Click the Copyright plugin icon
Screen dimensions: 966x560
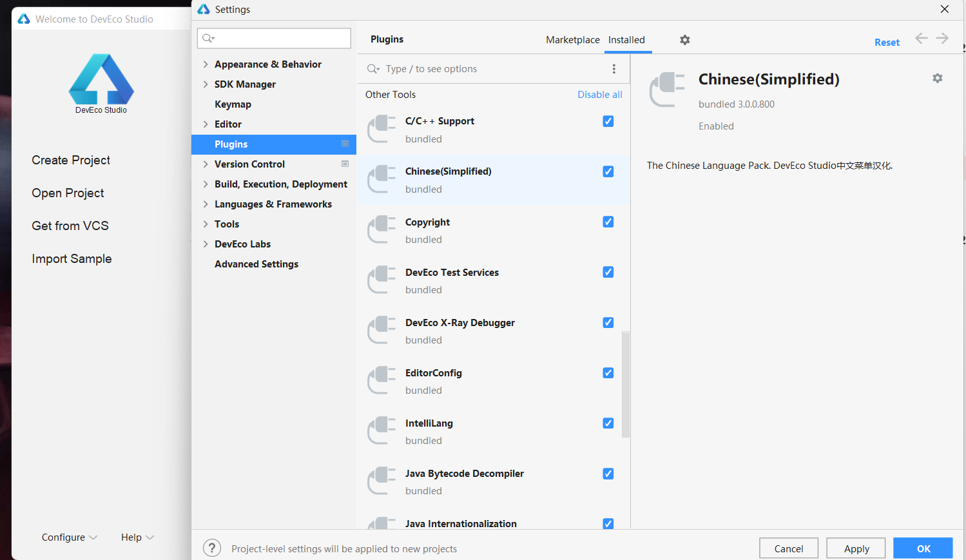point(382,229)
